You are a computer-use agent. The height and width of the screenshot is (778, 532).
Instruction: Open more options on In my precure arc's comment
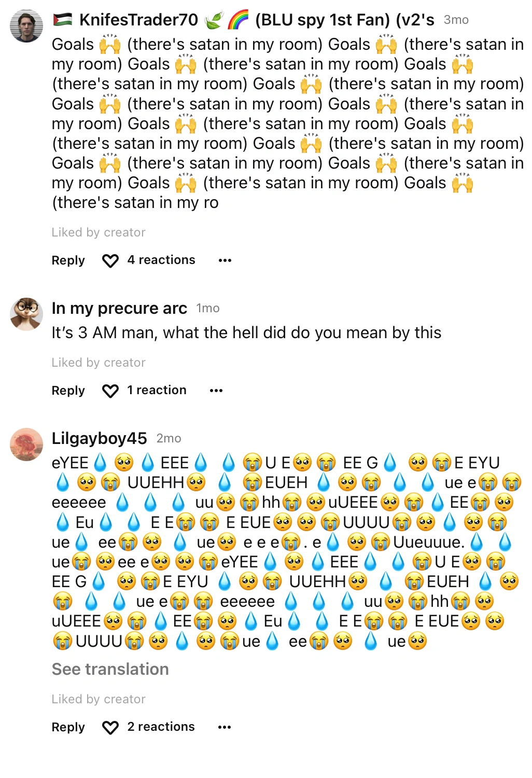pos(216,390)
